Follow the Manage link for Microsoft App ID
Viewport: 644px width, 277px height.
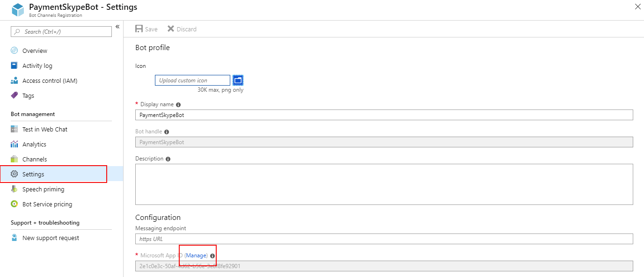(196, 255)
